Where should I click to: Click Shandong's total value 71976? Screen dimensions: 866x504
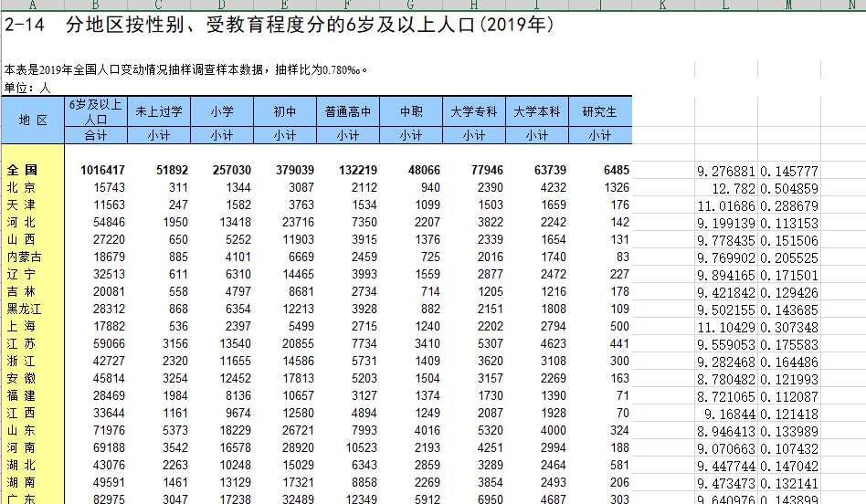pyautogui.click(x=110, y=431)
